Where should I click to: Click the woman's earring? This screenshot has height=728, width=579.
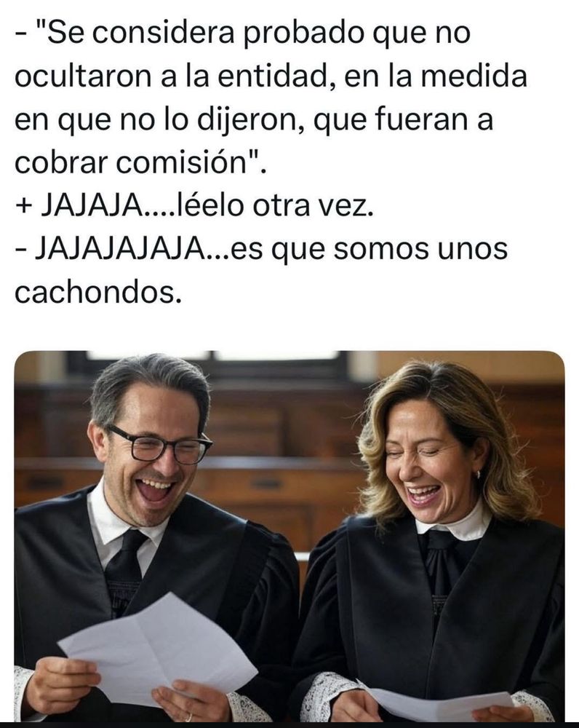[478, 475]
